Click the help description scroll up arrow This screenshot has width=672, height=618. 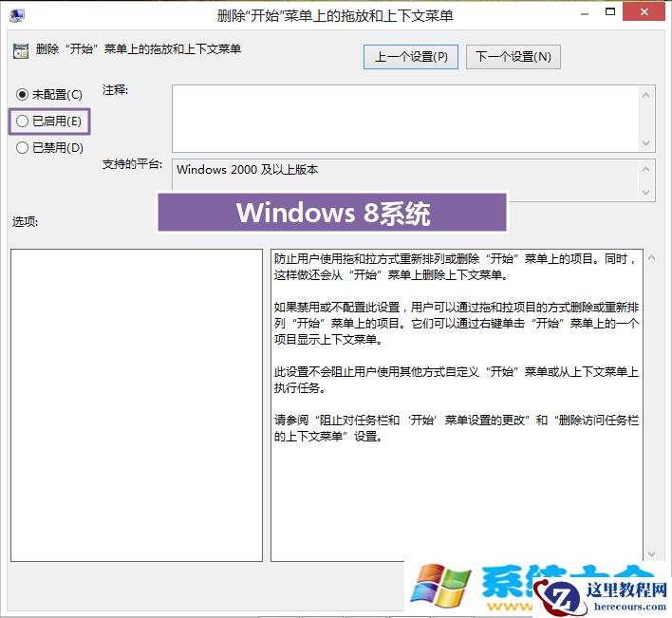pos(651,257)
